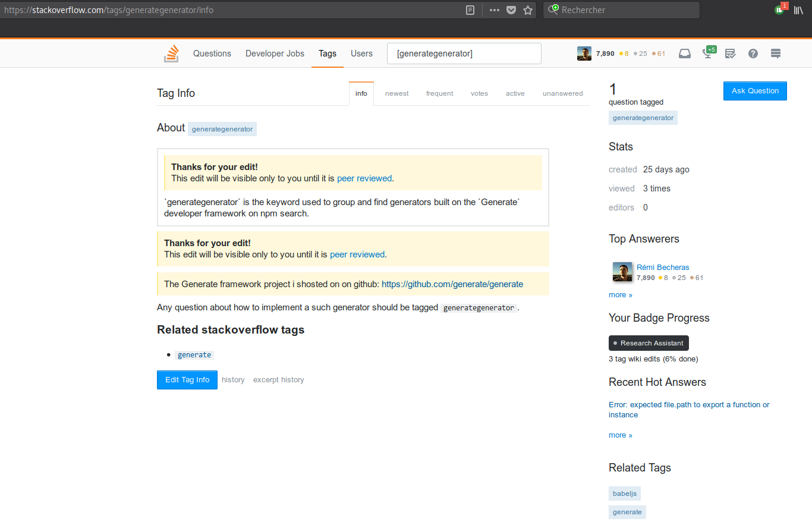Click the 'Related stackoverflow tags' heading
The height and width of the screenshot is (525, 812).
(x=231, y=329)
